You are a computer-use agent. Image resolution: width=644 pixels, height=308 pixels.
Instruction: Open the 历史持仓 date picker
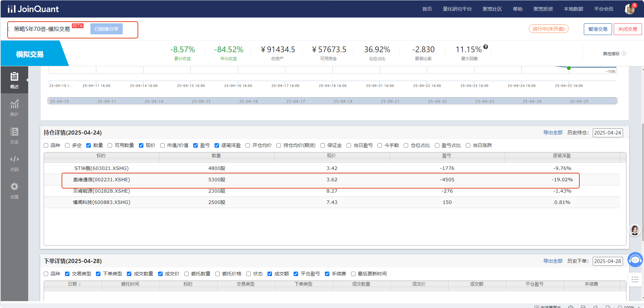(608, 133)
